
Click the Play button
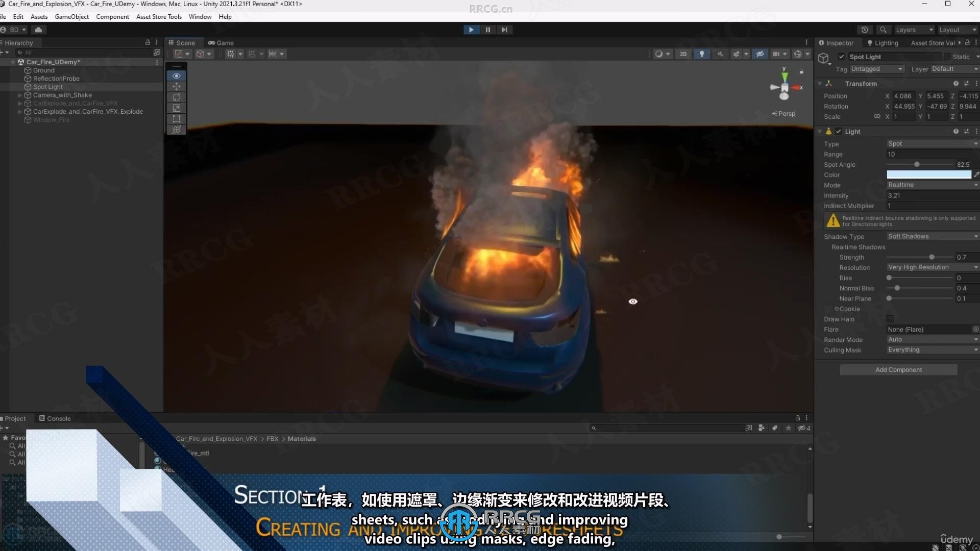coord(471,30)
